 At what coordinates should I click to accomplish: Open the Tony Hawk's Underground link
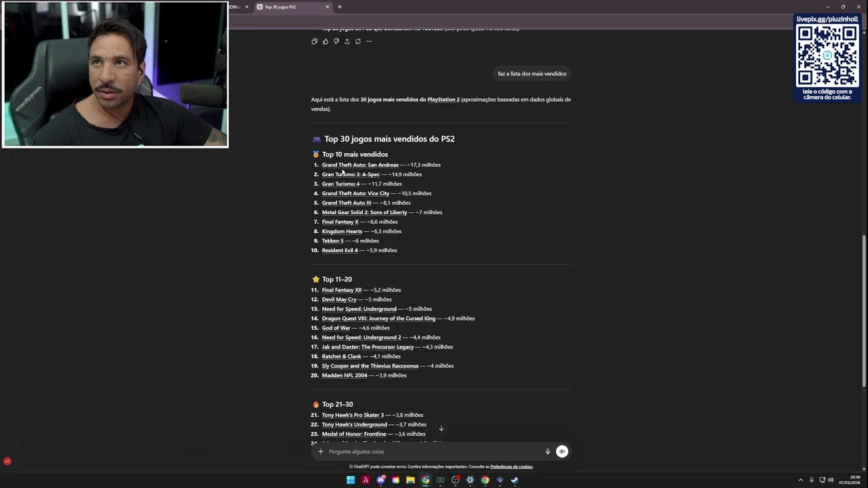pyautogui.click(x=354, y=424)
